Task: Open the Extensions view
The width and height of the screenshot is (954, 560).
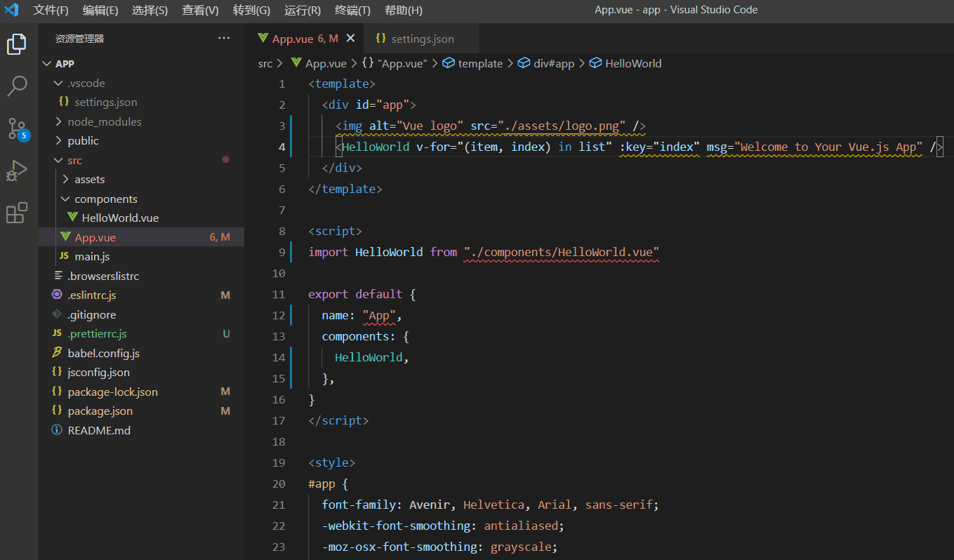Action: 17,213
